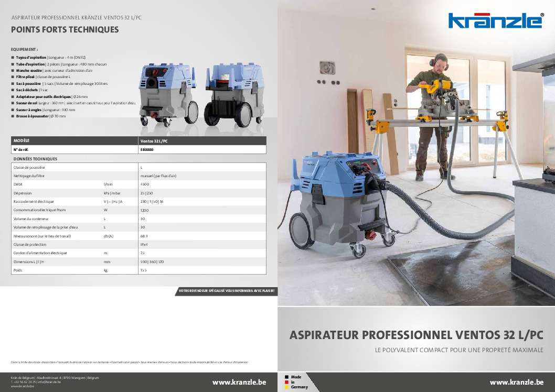555x392 pixels.
Task: Open www.kranzle.be beside the Made in Germany badge
Action: [x=516, y=382]
